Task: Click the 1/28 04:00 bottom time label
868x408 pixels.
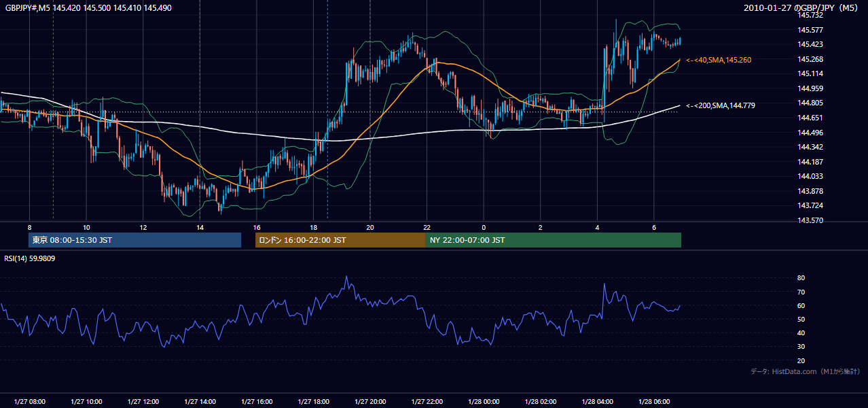Action: point(597,402)
